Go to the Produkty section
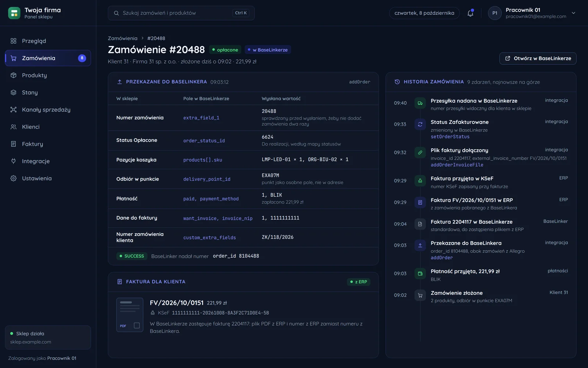The image size is (588, 368). coord(48,75)
